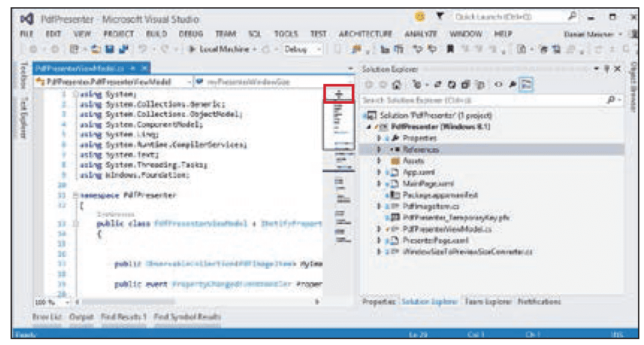Open the PdfPresenter.PdfPresenterViewModel class dropdown
The width and height of the screenshot is (644, 345).
click(114, 82)
